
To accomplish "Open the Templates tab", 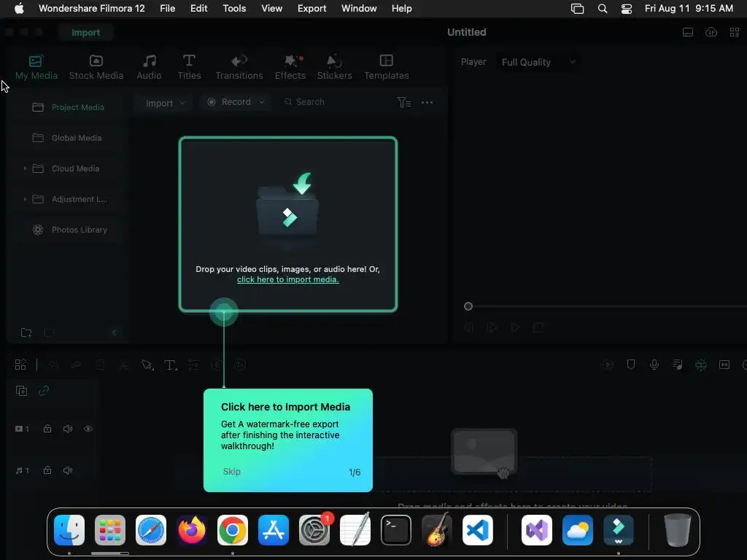I will tap(387, 67).
